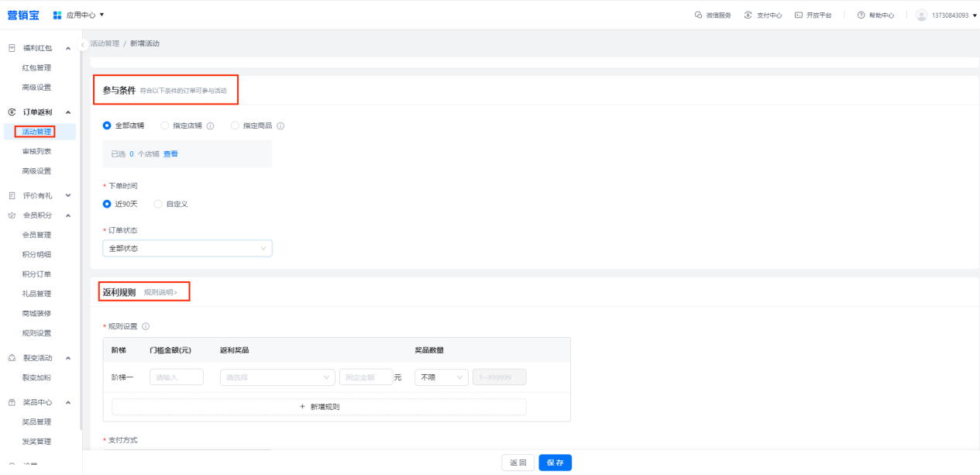Viewport: 980px width, 475px height.
Task: Click the 门槛金额 input field
Action: [176, 377]
